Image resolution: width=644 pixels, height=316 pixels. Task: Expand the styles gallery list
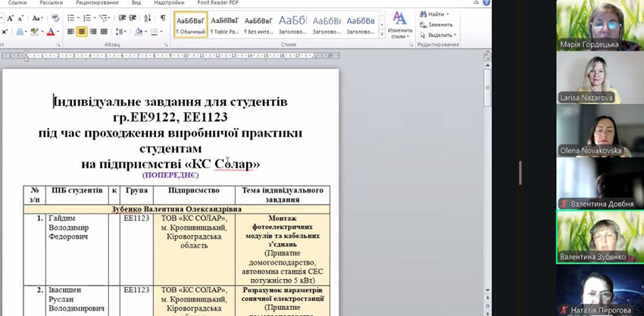[381, 35]
